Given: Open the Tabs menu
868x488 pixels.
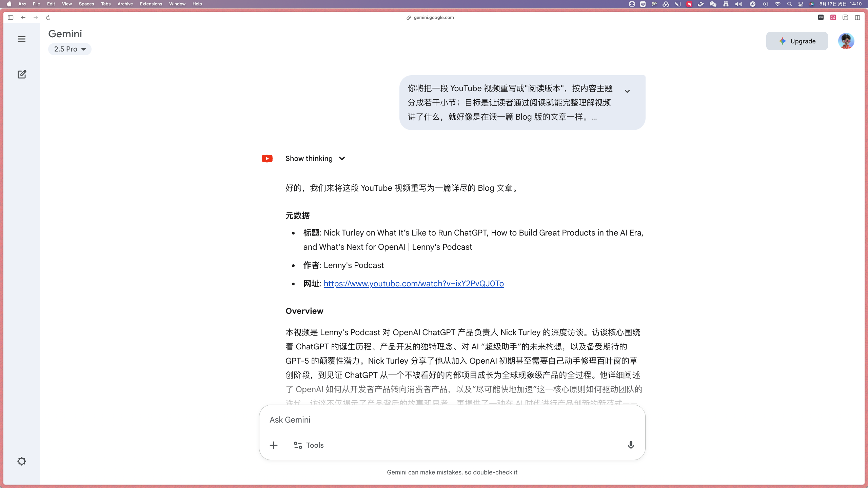Looking at the screenshot, I should [x=106, y=4].
